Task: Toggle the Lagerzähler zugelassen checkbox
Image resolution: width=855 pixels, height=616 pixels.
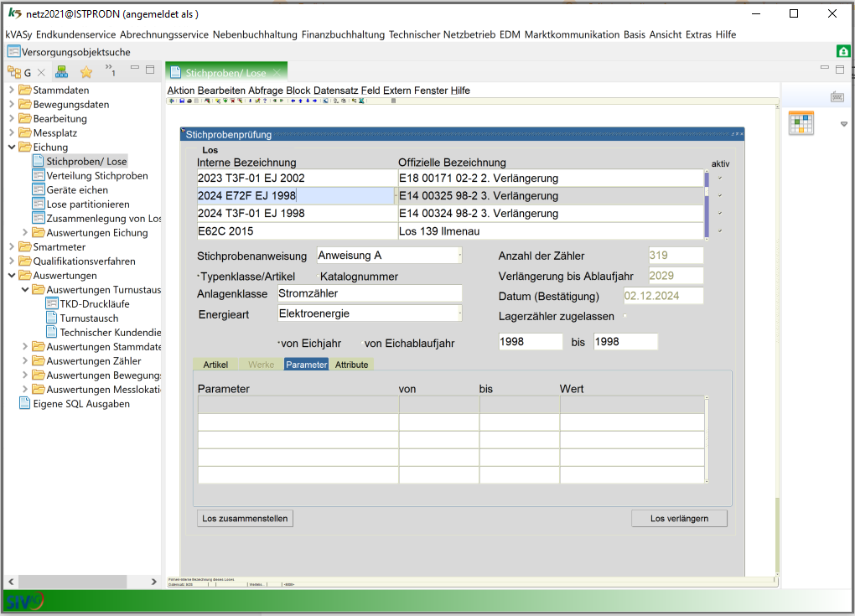Action: click(625, 316)
